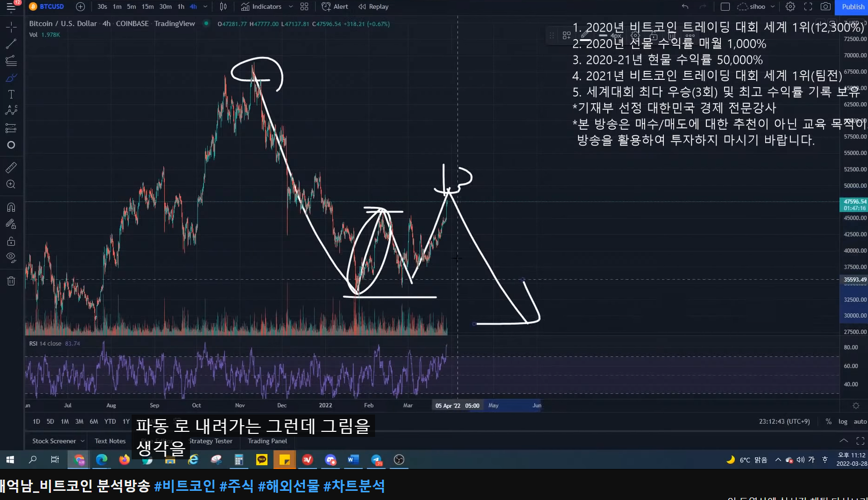
Task: Toggle lock all drawing tools
Action: click(11, 241)
